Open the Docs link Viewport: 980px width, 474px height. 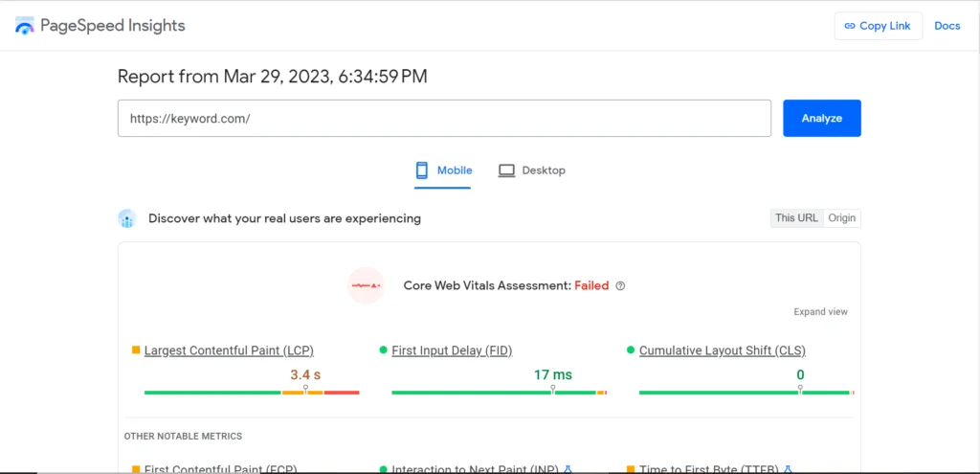947,26
